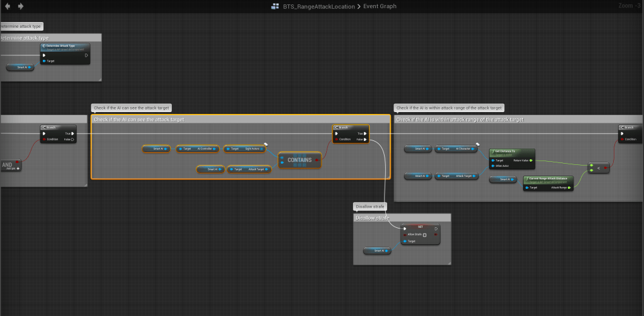Toggle the Allow Strafe checkbox
Viewport: 644px width, 316px height.
tap(424, 235)
